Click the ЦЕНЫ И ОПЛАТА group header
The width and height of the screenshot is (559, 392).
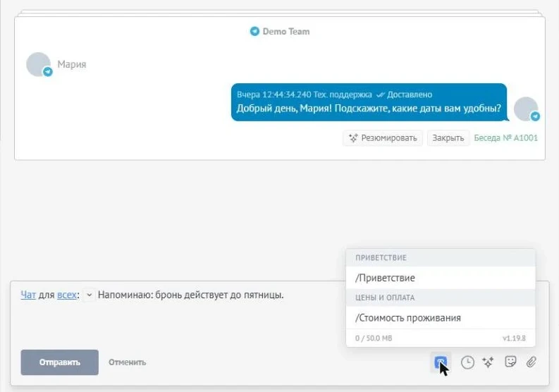pos(441,298)
